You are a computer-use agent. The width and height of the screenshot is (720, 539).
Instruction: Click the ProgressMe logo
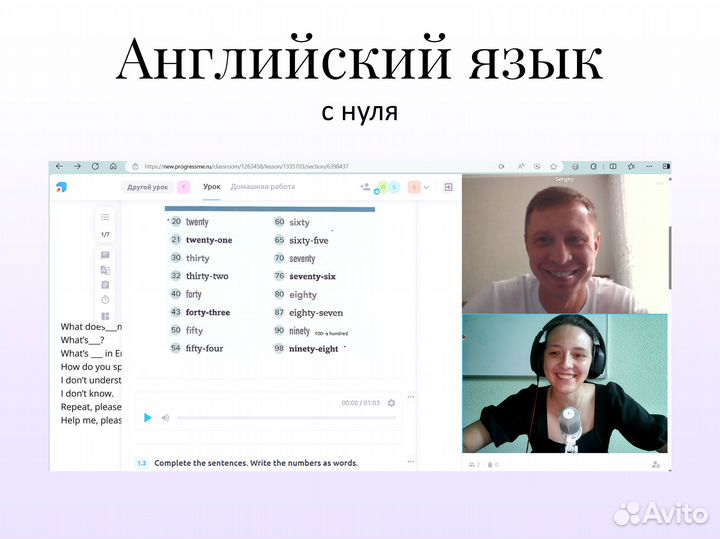coord(61,187)
